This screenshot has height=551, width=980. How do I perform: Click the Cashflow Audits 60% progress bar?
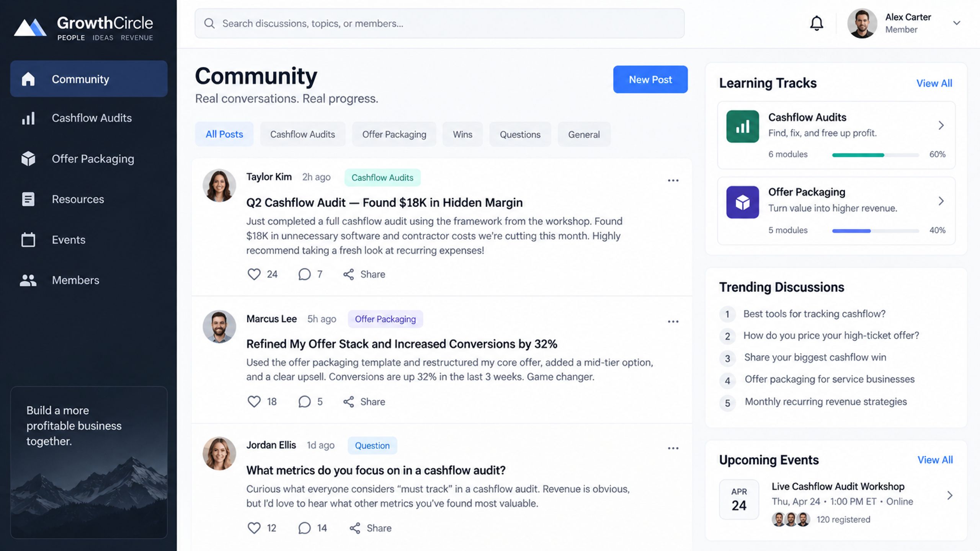pos(875,155)
